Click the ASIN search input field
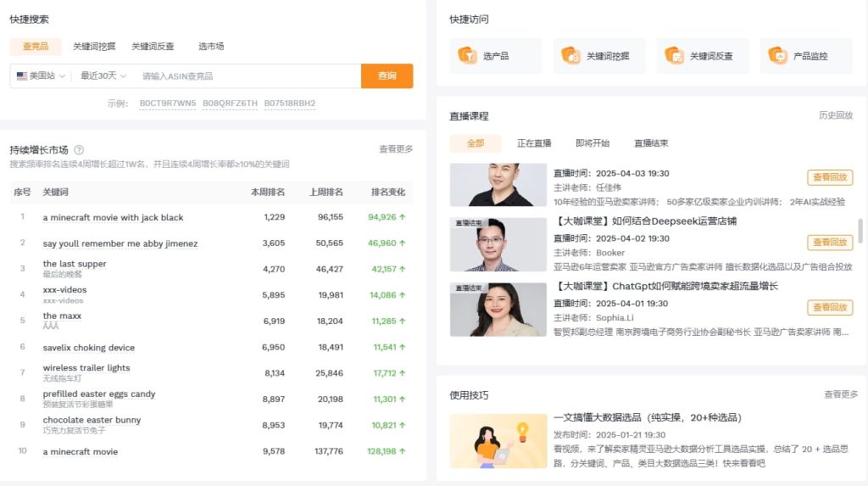Screen dimensions: 868x486 point(248,76)
